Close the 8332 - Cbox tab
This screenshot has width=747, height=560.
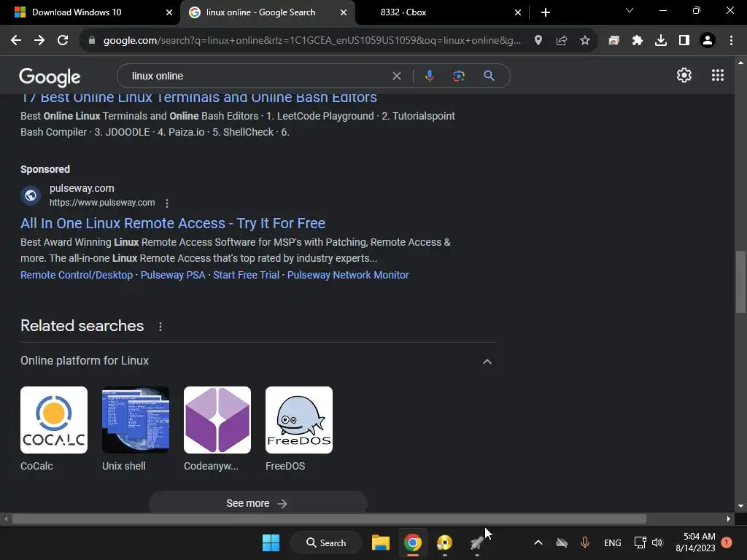coord(518,12)
